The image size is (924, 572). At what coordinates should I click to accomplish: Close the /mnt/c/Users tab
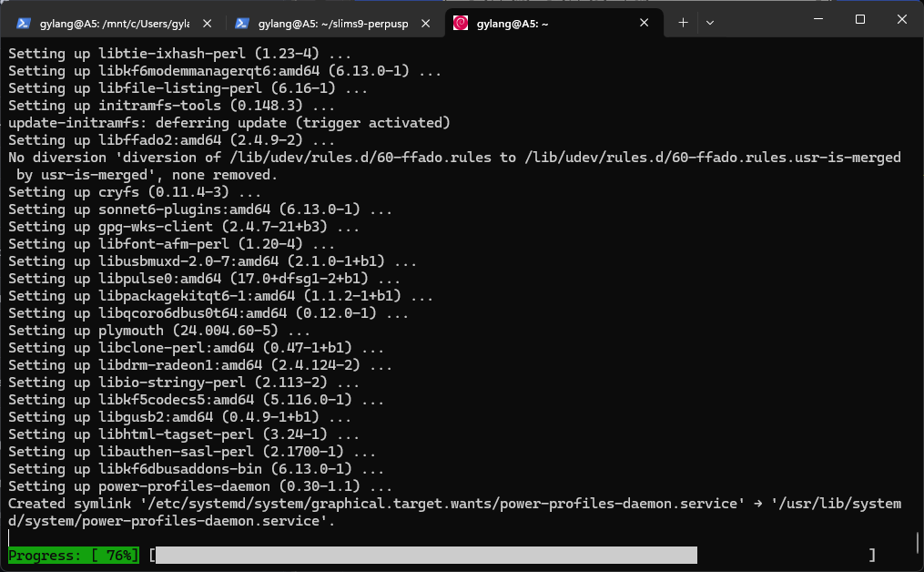tap(208, 23)
